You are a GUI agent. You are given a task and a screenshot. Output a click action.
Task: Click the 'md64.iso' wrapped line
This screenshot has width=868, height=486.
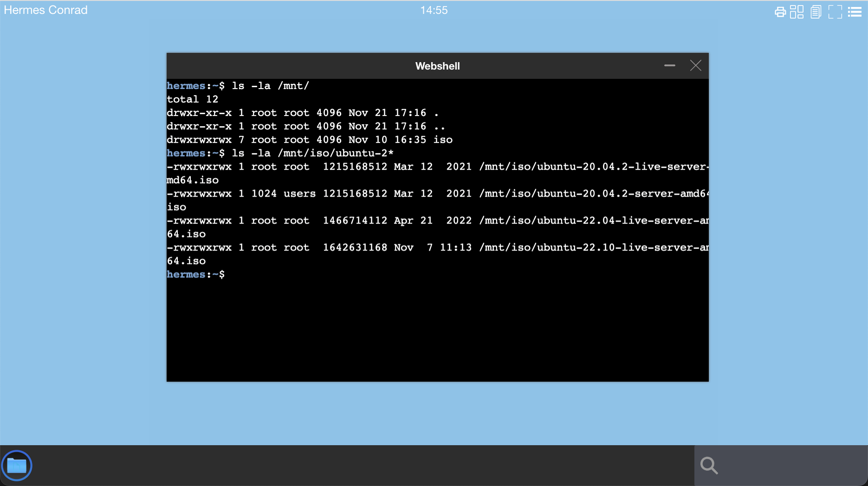193,180
